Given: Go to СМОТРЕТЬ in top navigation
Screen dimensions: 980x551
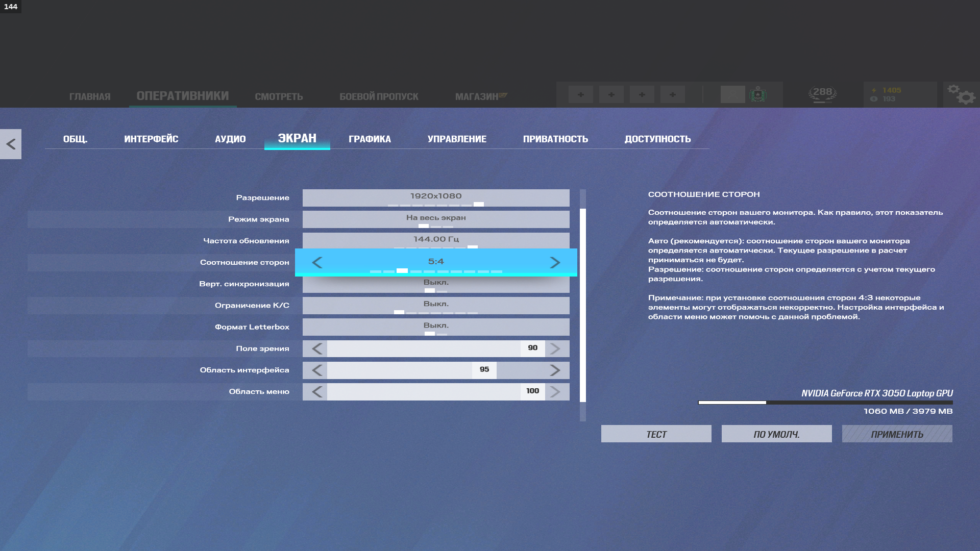Looking at the screenshot, I should click(279, 96).
